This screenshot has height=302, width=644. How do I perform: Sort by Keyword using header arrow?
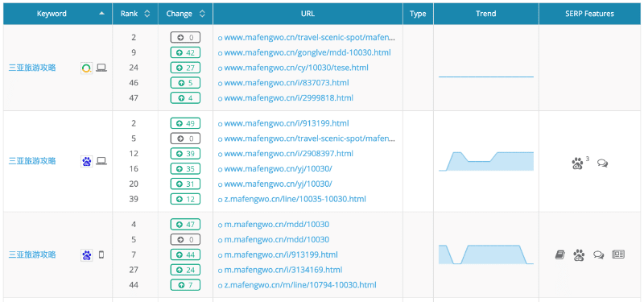(102, 14)
